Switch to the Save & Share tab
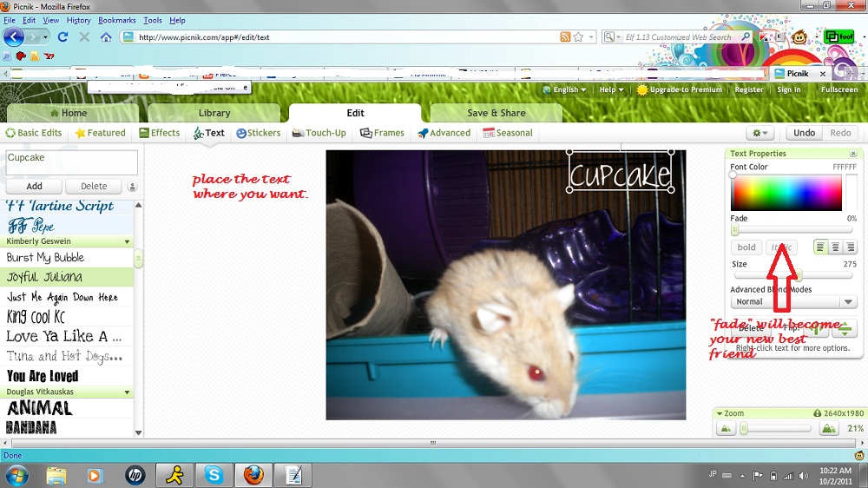Screen dimensions: 868x488 [x=496, y=113]
